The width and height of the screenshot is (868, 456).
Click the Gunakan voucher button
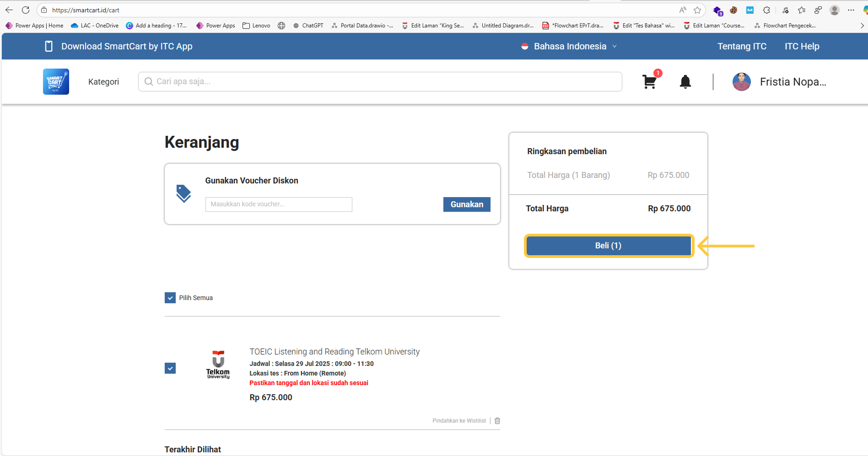click(x=467, y=204)
